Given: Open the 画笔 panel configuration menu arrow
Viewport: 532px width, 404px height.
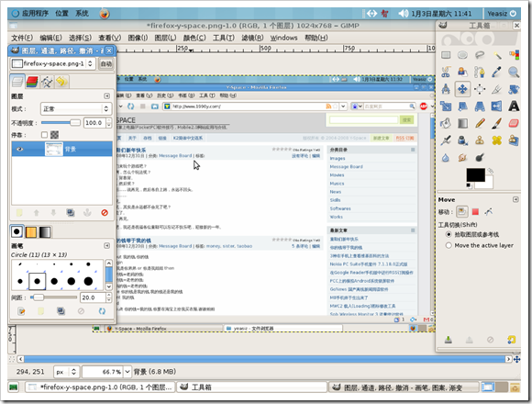Looking at the screenshot, I should [107, 245].
